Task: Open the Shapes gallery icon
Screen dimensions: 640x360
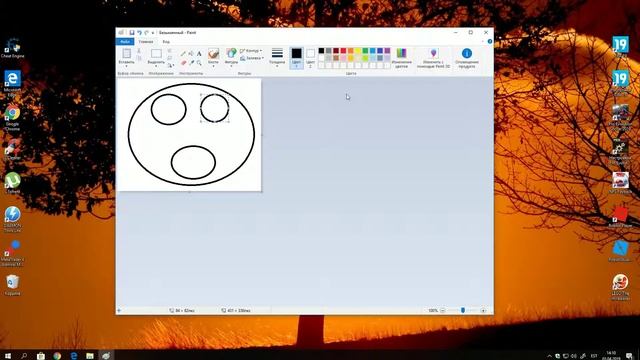Action: (x=231, y=53)
